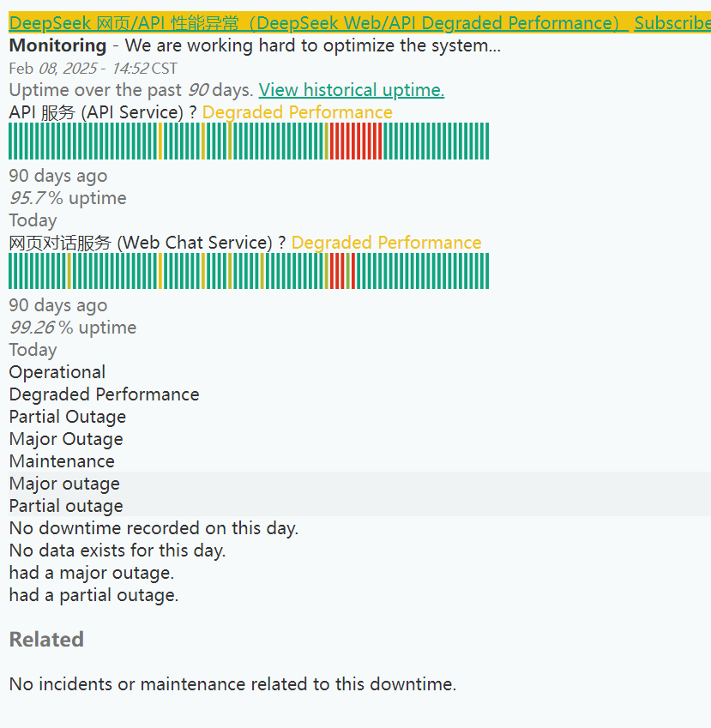Select the first yellow bar in the API Service chart
Screen dimensions: 711x728
(x=160, y=141)
